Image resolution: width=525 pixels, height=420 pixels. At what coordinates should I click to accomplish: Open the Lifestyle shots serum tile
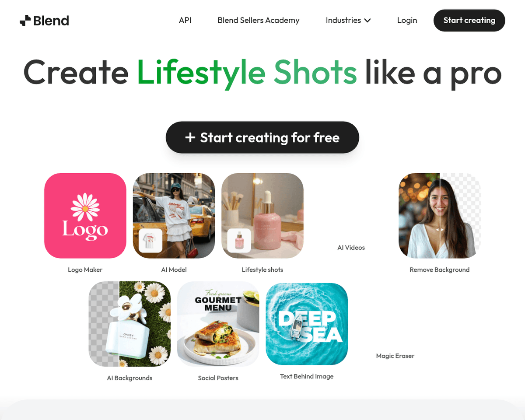(262, 216)
